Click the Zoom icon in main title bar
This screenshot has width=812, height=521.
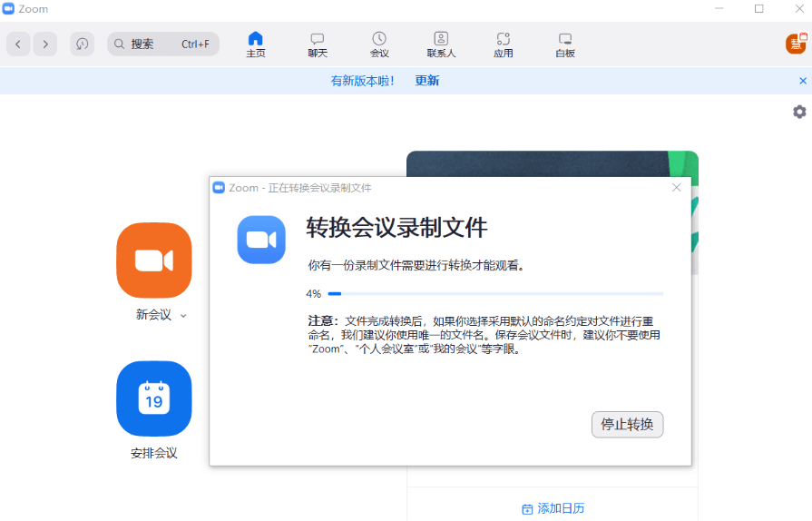(8, 9)
